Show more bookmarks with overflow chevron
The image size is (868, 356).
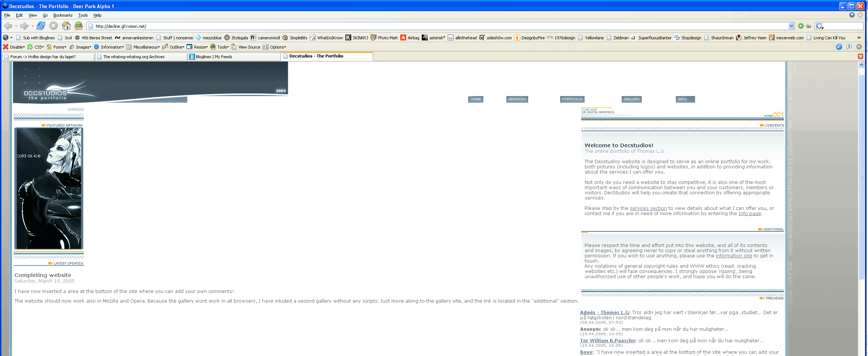[x=859, y=38]
